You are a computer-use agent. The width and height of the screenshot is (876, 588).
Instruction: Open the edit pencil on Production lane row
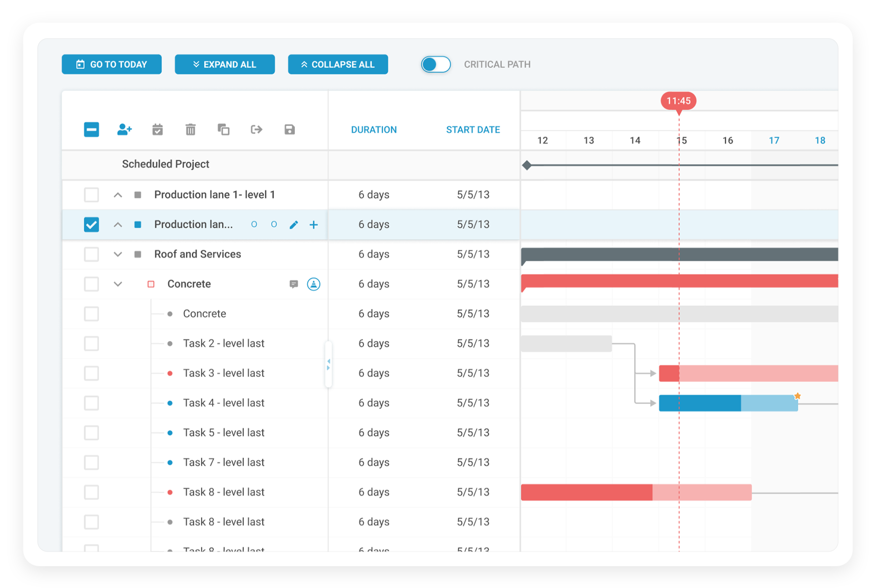[x=294, y=224]
